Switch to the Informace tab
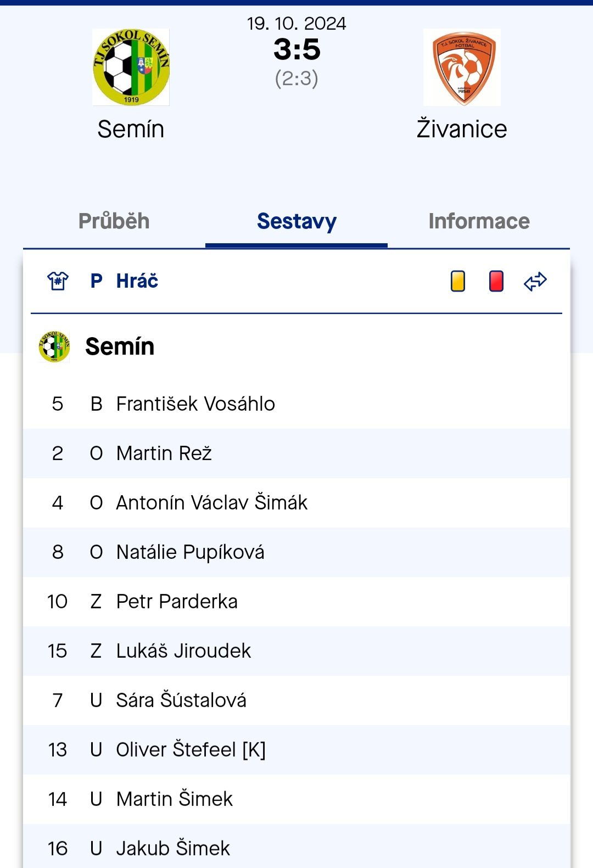The height and width of the screenshot is (868, 593). pyautogui.click(x=479, y=221)
